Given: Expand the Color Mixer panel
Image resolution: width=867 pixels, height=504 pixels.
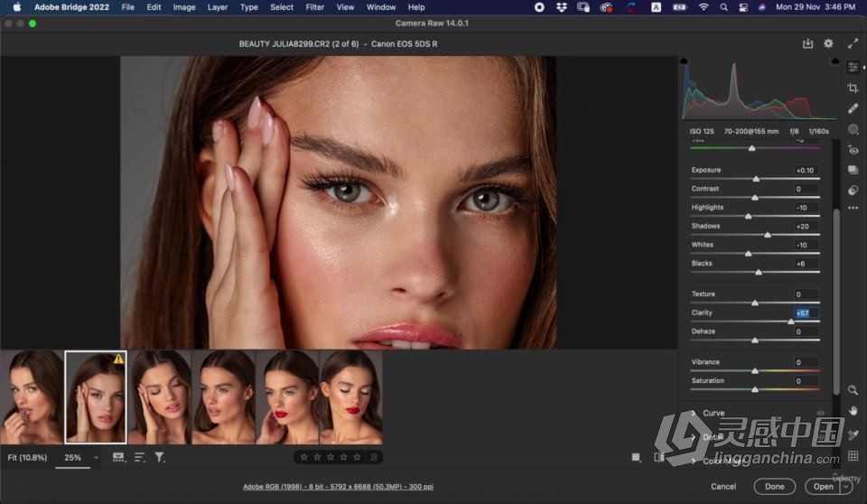Looking at the screenshot, I should (694, 461).
